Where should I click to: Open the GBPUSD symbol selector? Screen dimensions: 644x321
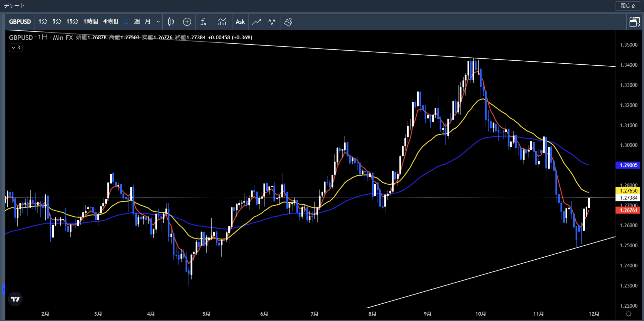pos(20,22)
